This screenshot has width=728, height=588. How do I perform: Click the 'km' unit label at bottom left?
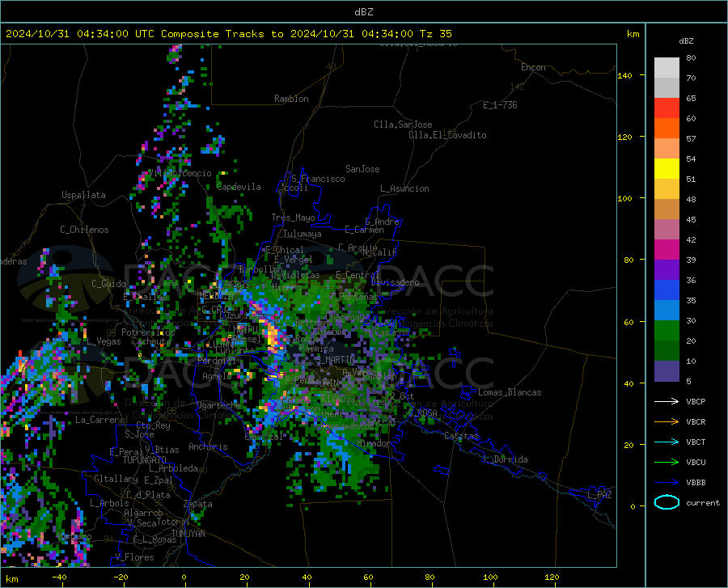[11, 579]
